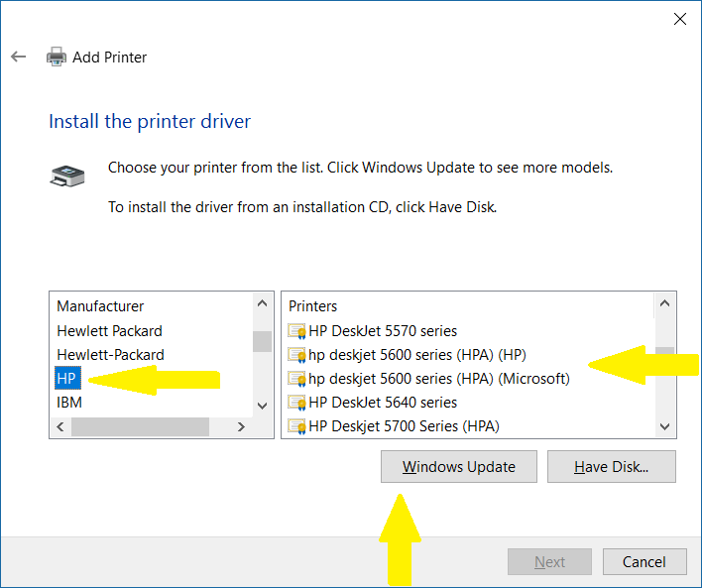Go back using the back arrow
This screenshot has width=702, height=588.
pyautogui.click(x=19, y=57)
